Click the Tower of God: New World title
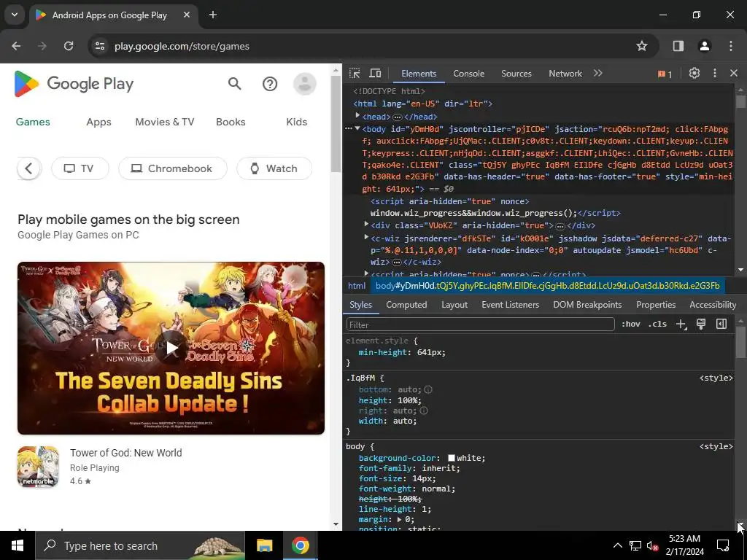The width and height of the screenshot is (747, 560). [125, 453]
